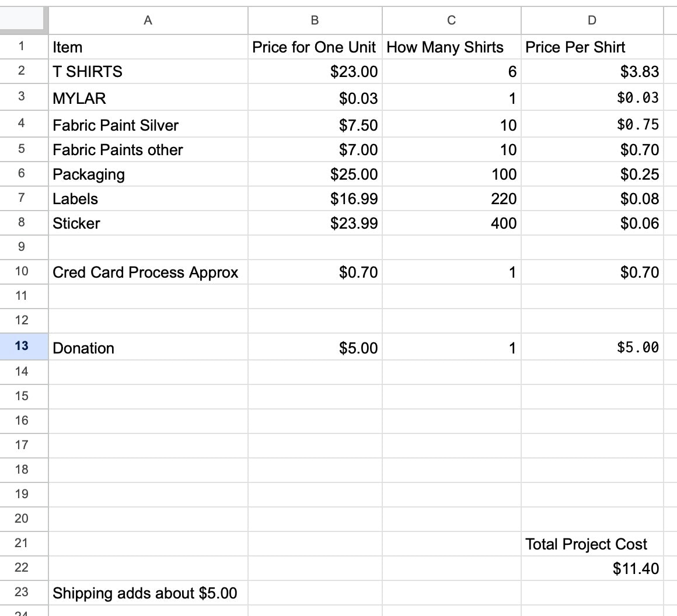Select the MYLAR item cell

[148, 98]
